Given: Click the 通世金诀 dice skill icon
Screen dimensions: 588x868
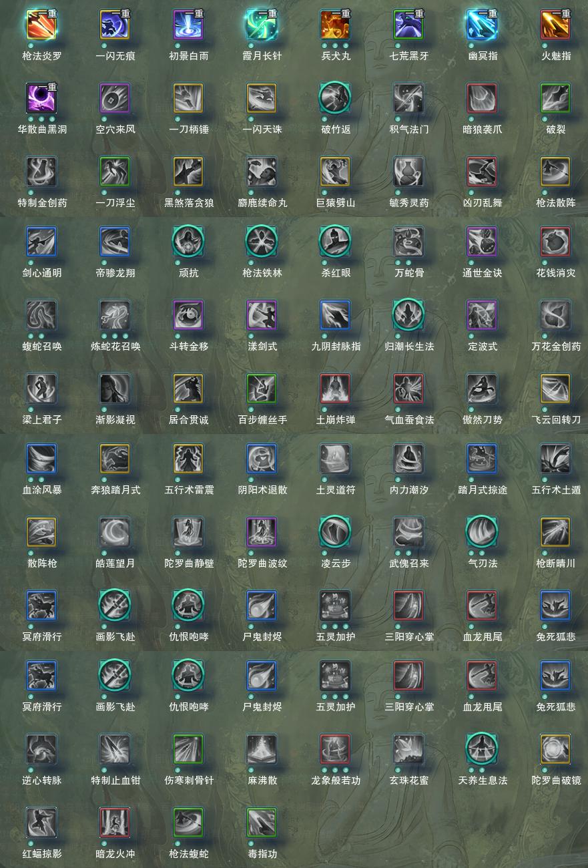Looking at the screenshot, I should [482, 242].
